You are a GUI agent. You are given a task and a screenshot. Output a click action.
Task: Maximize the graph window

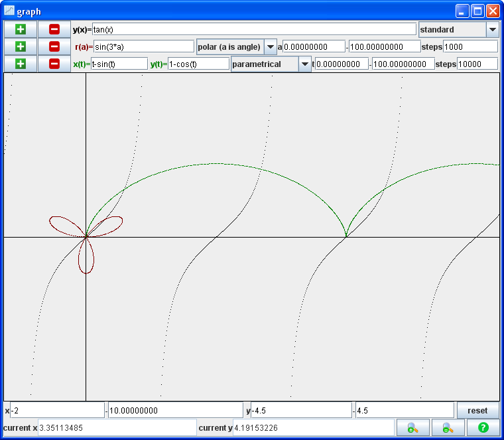point(477,11)
